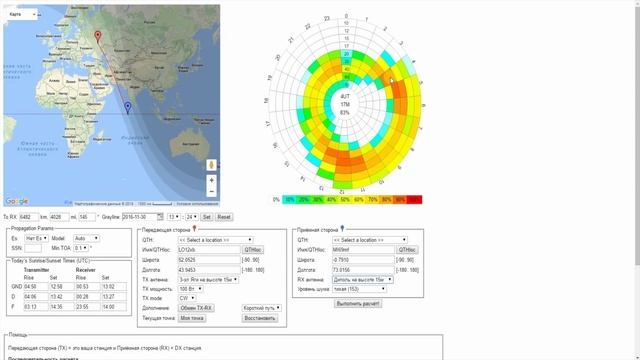Open the Grayline hour dropdown
The image size is (640, 360).
tap(173, 217)
